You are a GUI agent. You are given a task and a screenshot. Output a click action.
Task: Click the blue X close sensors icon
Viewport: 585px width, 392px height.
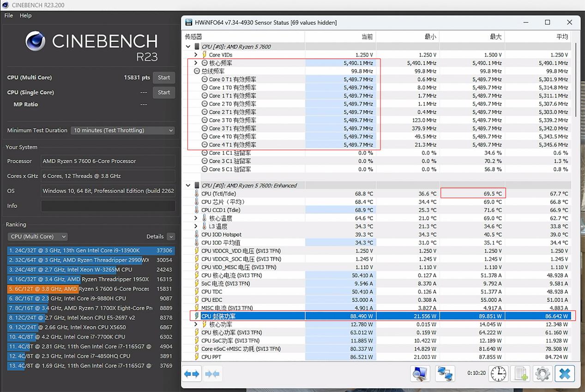[565, 374]
